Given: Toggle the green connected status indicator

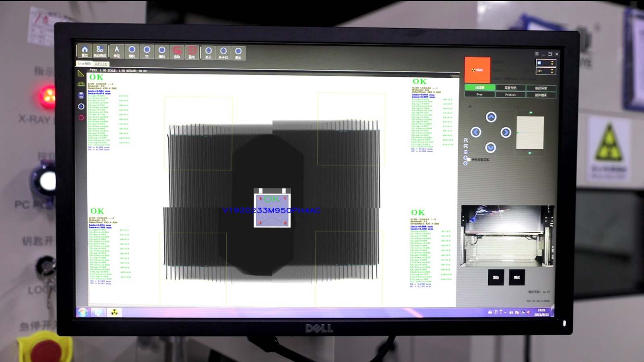Looking at the screenshot, I should [x=480, y=87].
